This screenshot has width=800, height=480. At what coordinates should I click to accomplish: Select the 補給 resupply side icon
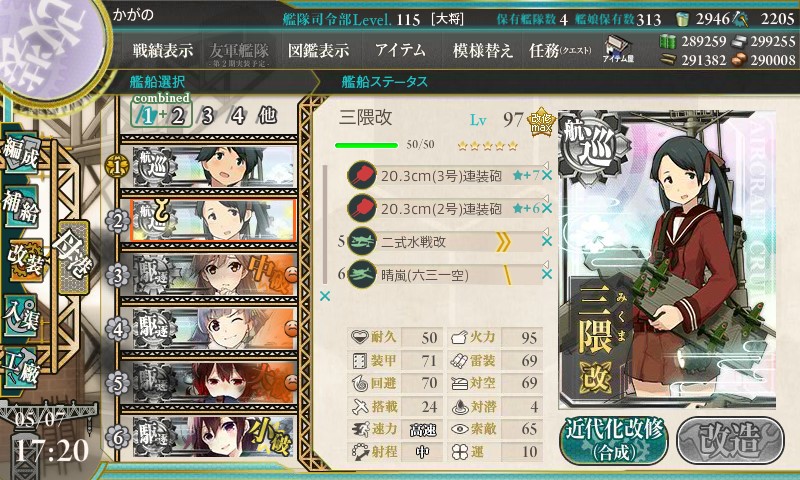21,207
